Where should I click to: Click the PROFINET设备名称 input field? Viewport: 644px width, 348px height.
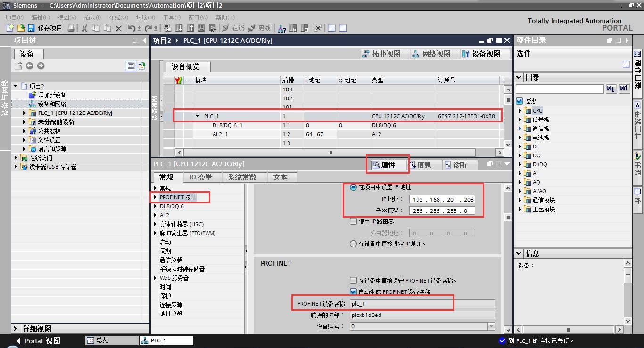[x=422, y=304]
